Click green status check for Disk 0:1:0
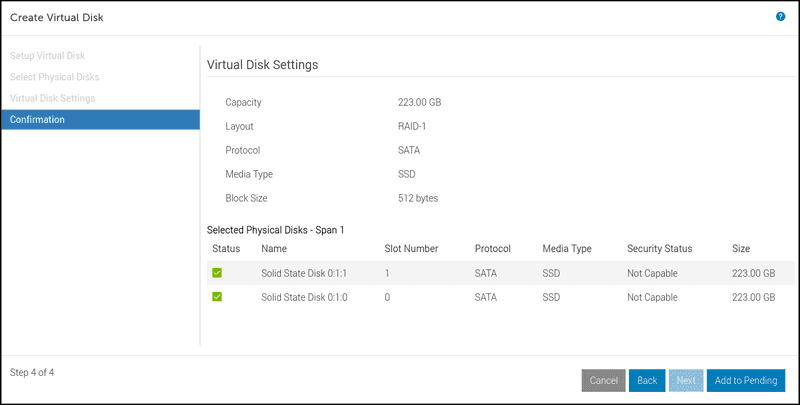Image resolution: width=800 pixels, height=405 pixels. (x=217, y=297)
